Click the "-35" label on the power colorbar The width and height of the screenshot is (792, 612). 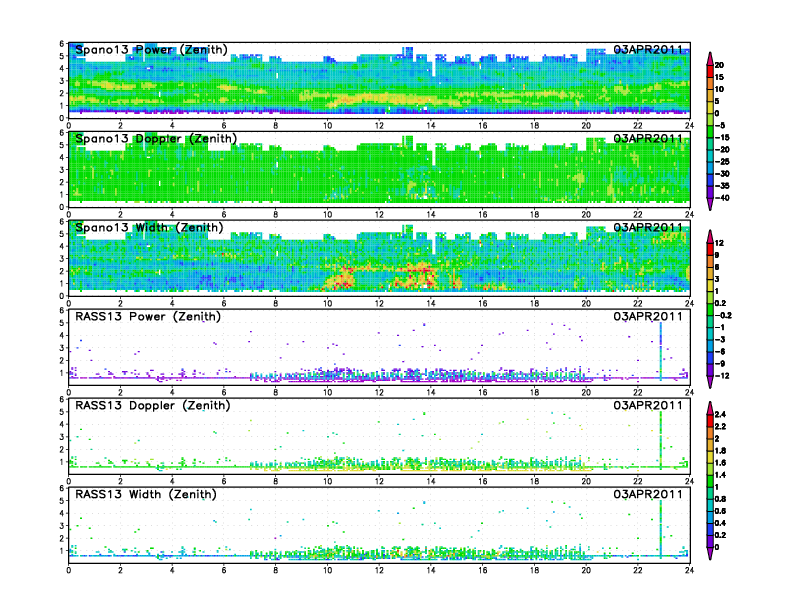tap(722, 186)
